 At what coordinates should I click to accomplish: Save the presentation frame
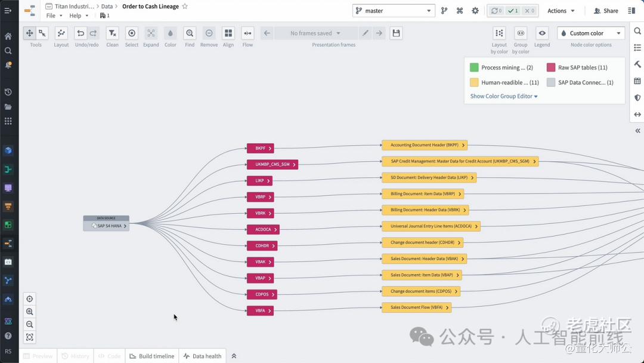pos(396,33)
